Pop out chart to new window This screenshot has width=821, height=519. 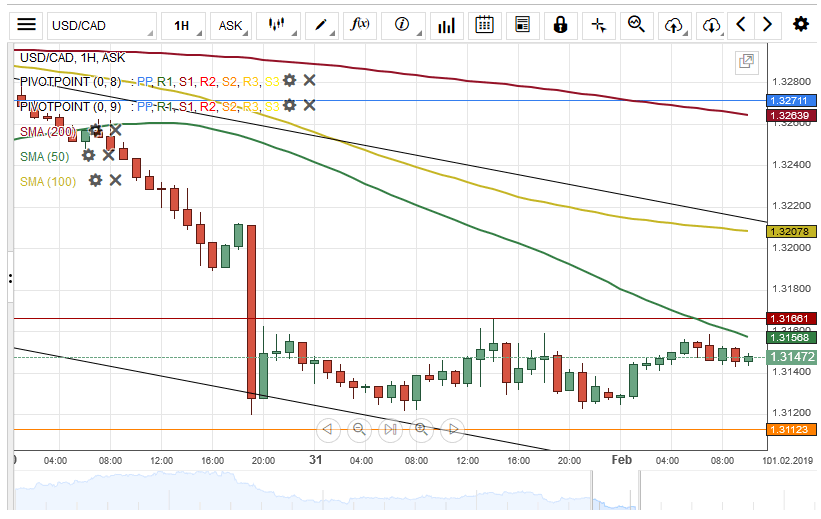[x=746, y=62]
